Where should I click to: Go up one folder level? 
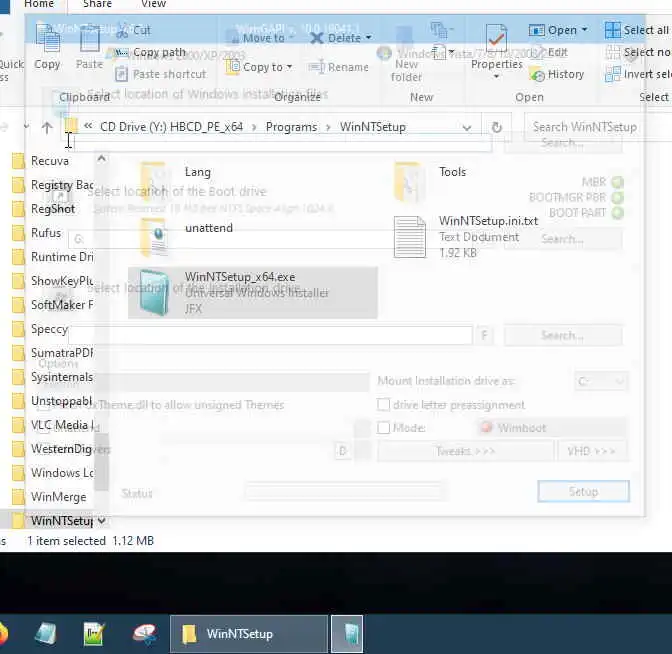coord(47,127)
